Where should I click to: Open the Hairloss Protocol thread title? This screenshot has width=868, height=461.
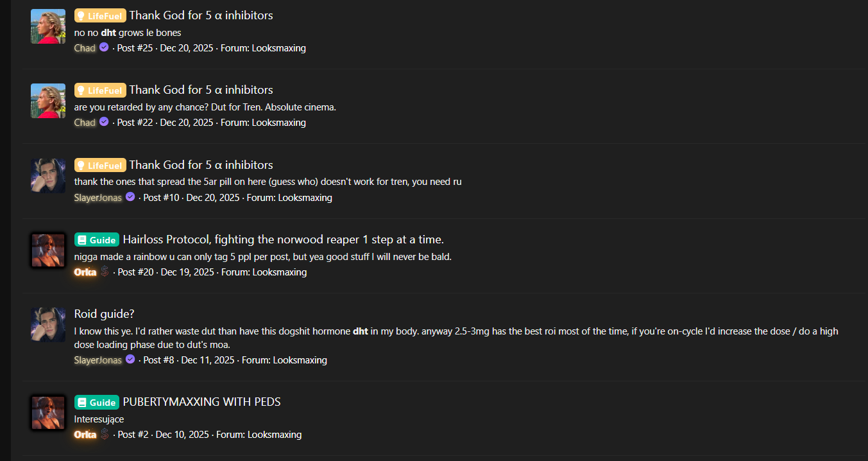pyautogui.click(x=283, y=239)
